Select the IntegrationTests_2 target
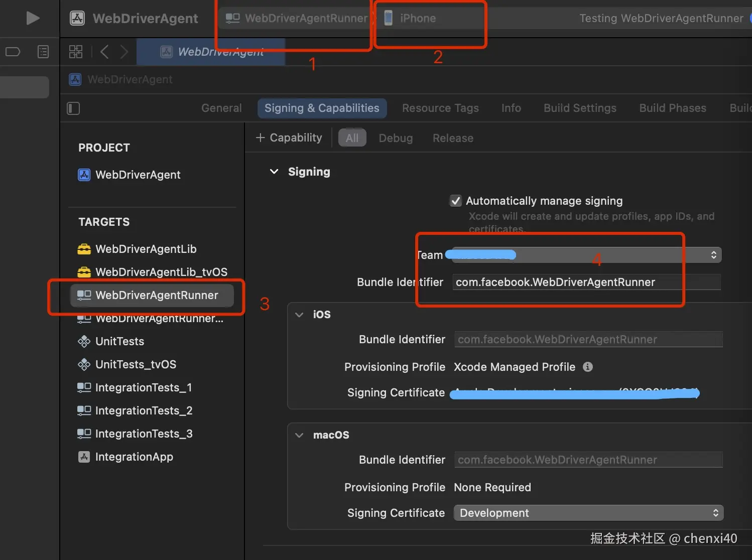This screenshot has width=752, height=560. pos(135,410)
